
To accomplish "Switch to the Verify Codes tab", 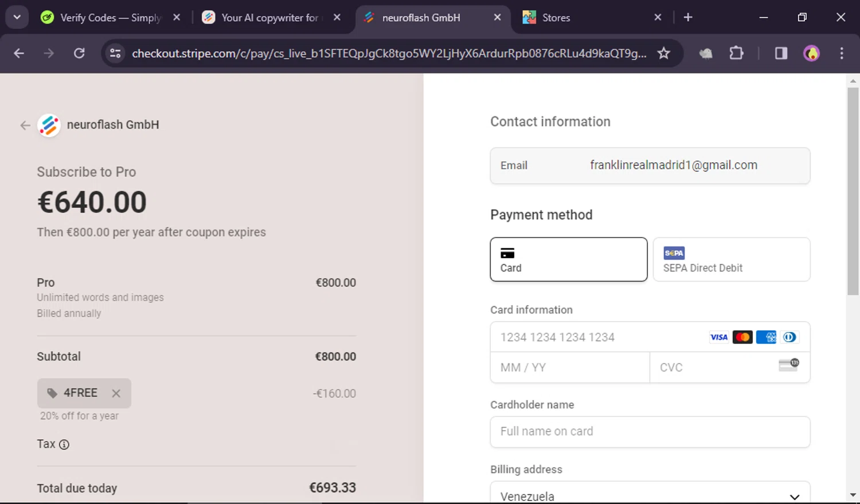I will 111,18.
